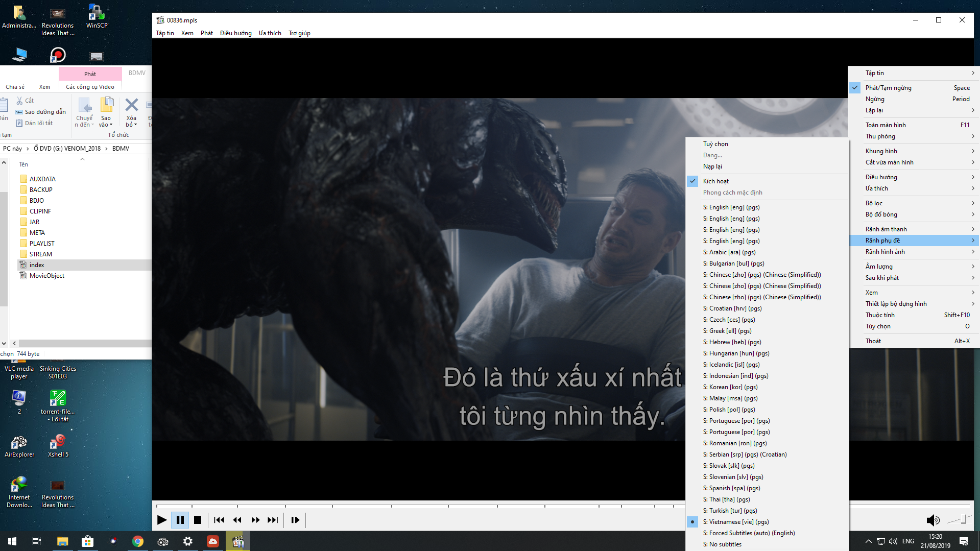Open the Phát menu in player menu bar
The width and height of the screenshot is (980, 551).
click(x=207, y=33)
